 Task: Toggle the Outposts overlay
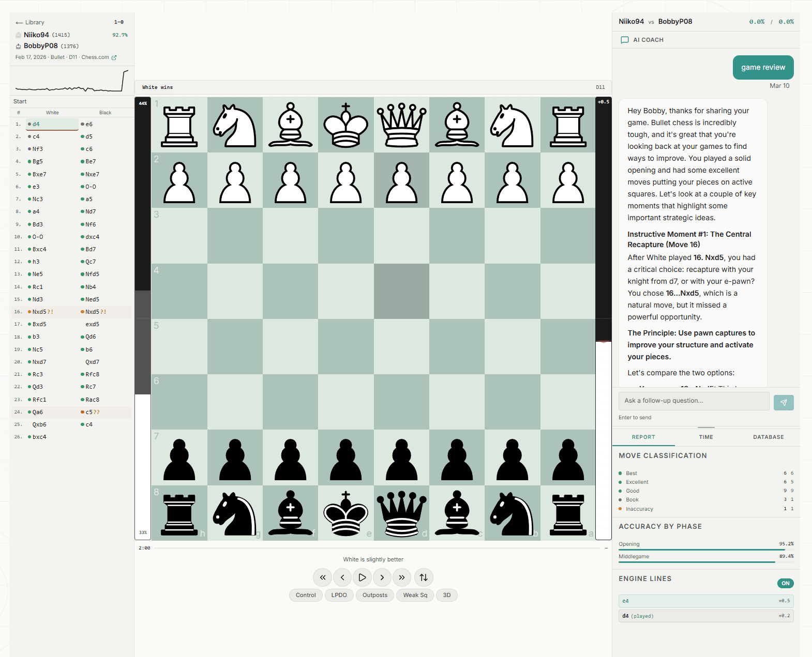point(375,595)
